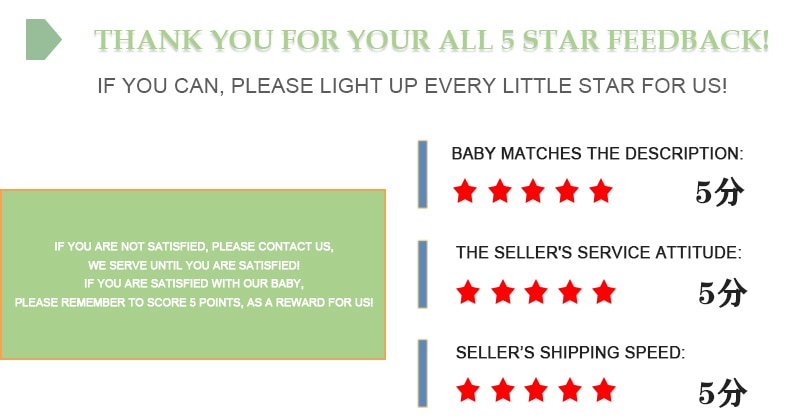Click the 5分 score for Seller's Shipping Speed
The image size is (800, 420).
point(722,393)
